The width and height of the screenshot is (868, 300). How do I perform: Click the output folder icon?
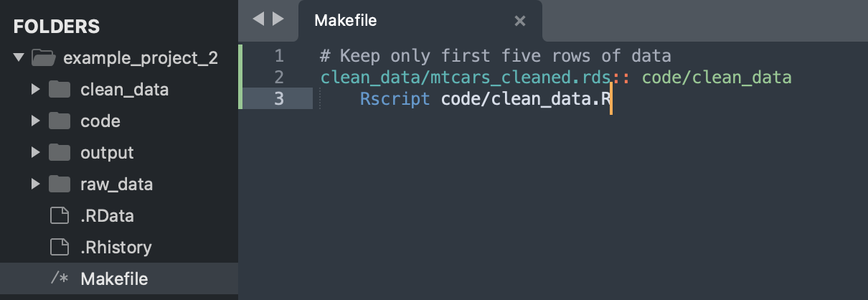60,153
